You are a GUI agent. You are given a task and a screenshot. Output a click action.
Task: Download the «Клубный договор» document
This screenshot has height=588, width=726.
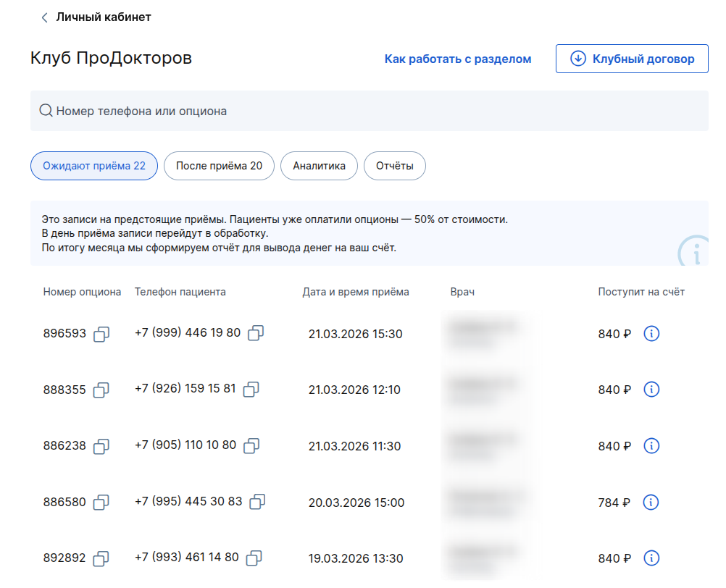click(x=632, y=59)
